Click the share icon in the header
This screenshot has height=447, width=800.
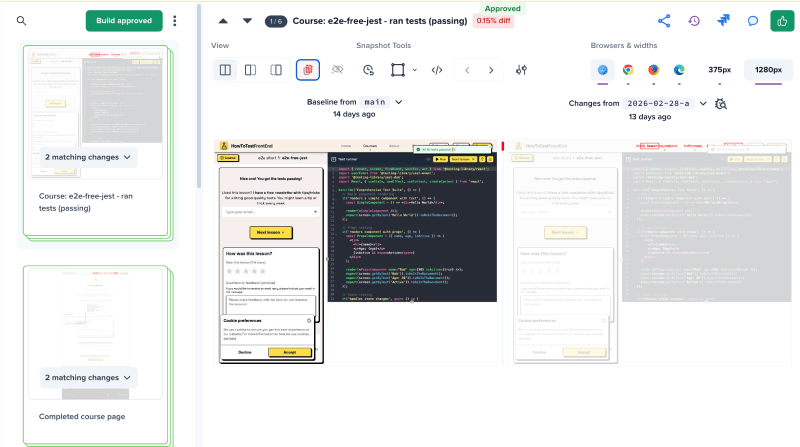click(x=664, y=21)
